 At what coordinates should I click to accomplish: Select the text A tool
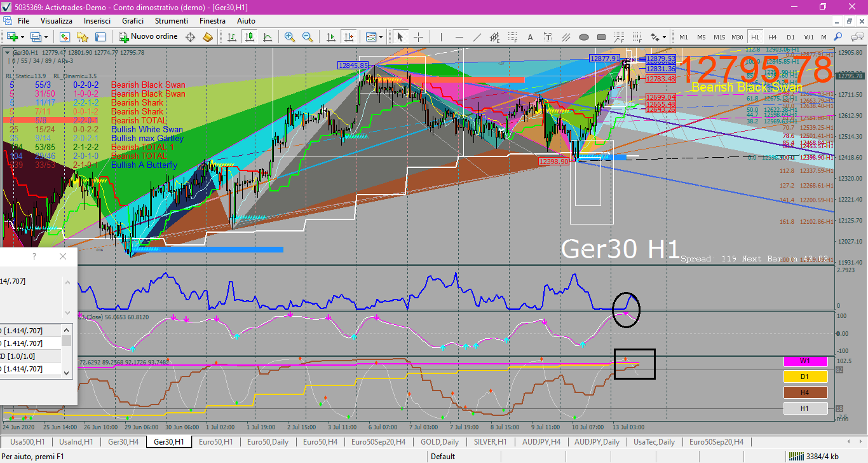pos(531,37)
